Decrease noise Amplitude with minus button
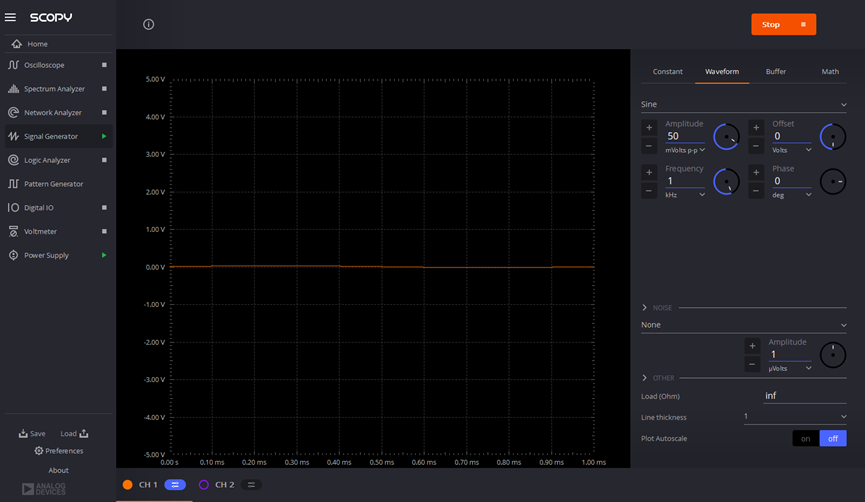The image size is (865, 502). (x=752, y=364)
